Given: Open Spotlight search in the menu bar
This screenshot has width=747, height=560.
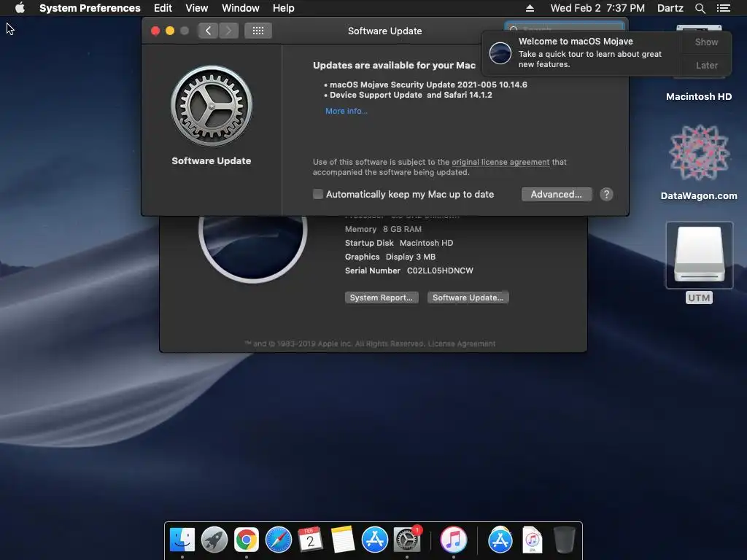Looking at the screenshot, I should click(x=700, y=8).
